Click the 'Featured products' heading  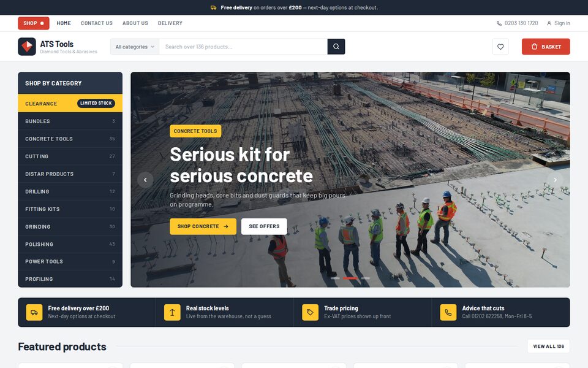tap(62, 347)
